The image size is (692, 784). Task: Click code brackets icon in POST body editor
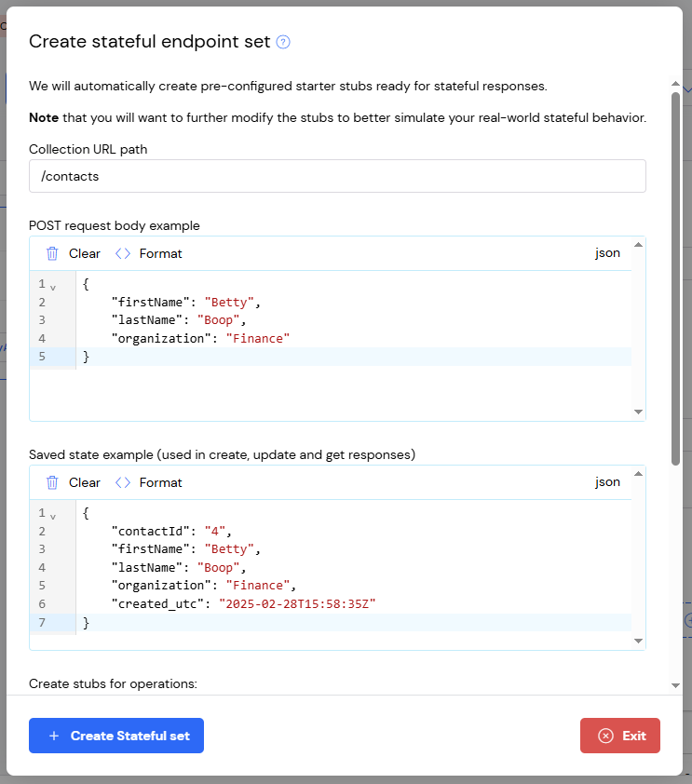click(123, 253)
